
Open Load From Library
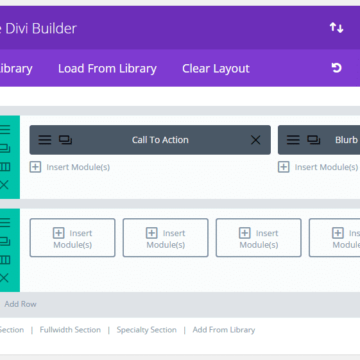107,68
